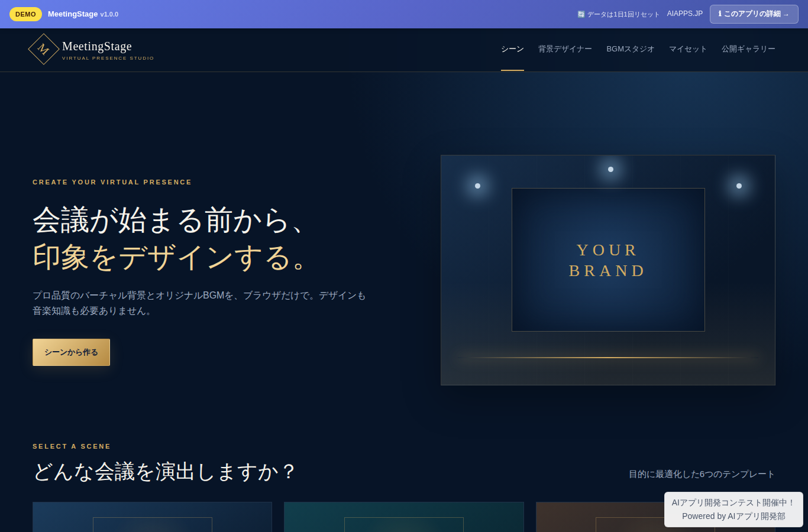Image resolution: width=808 pixels, height=532 pixels.
Task: Click the YOUR BRAND preview panel
Action: [608, 260]
